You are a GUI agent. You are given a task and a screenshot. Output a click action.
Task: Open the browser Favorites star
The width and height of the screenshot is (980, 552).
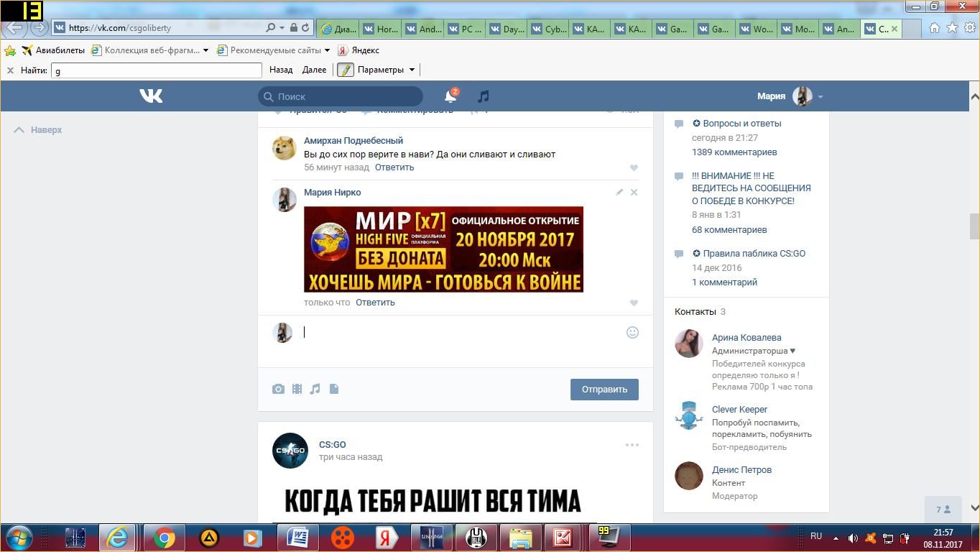pyautogui.click(x=952, y=28)
